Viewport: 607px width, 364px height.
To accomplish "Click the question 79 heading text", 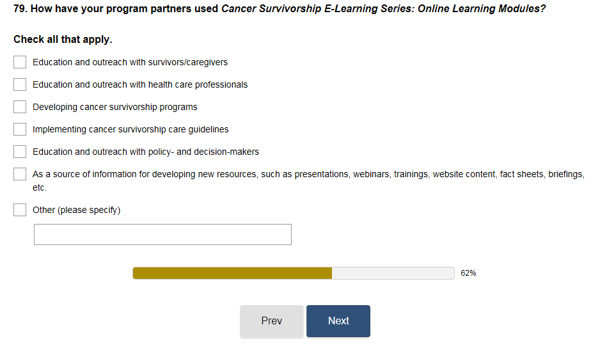I will click(x=280, y=10).
